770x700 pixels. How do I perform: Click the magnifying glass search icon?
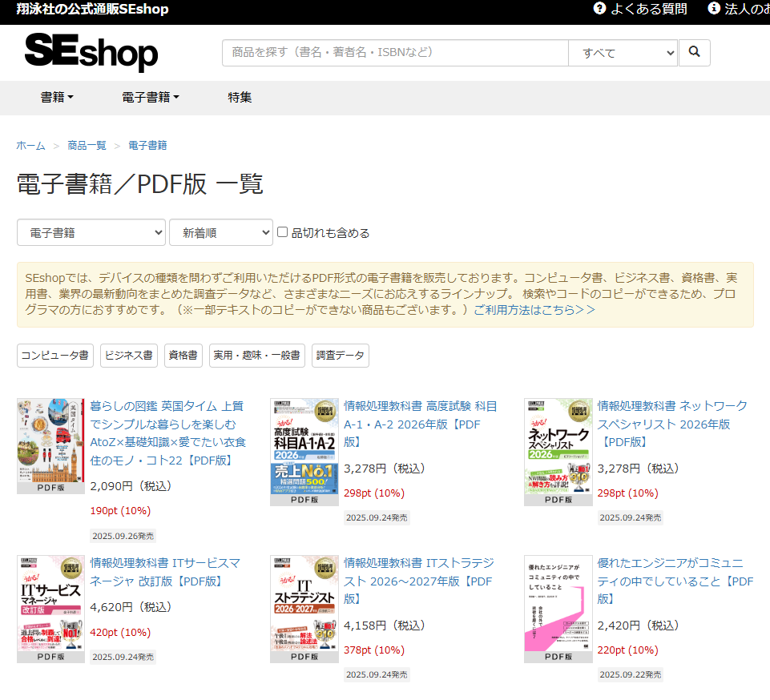coord(694,52)
